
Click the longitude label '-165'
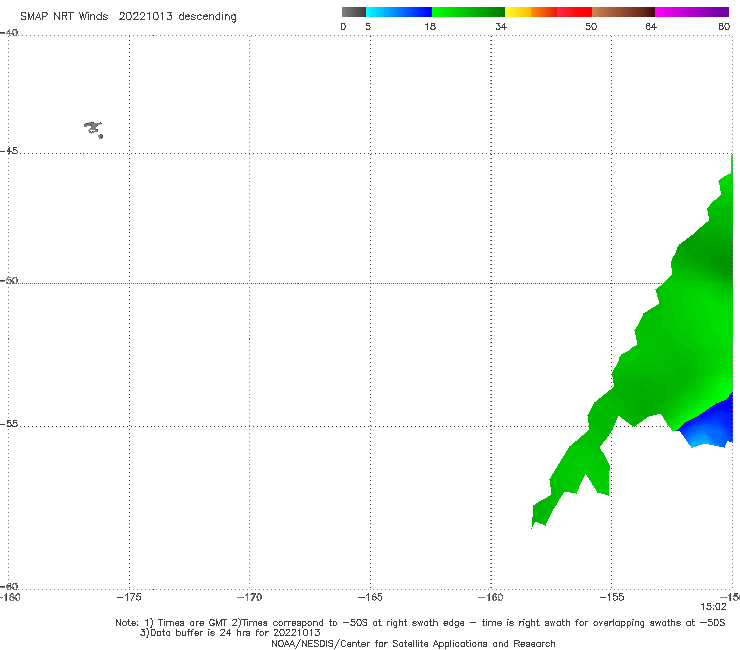click(370, 597)
